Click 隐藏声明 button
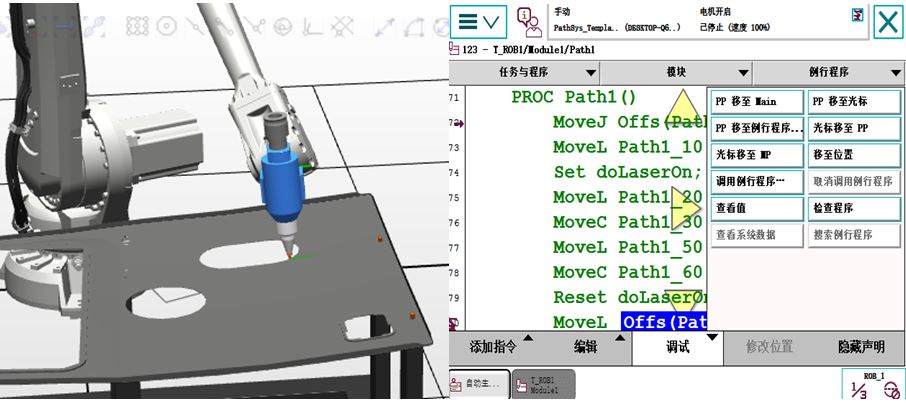The image size is (906, 403). click(x=861, y=347)
